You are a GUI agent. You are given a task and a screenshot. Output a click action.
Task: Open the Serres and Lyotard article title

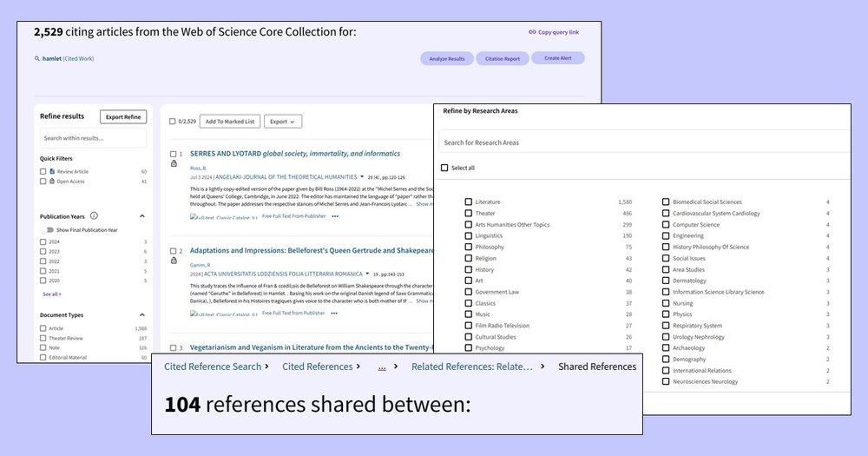[x=295, y=154]
